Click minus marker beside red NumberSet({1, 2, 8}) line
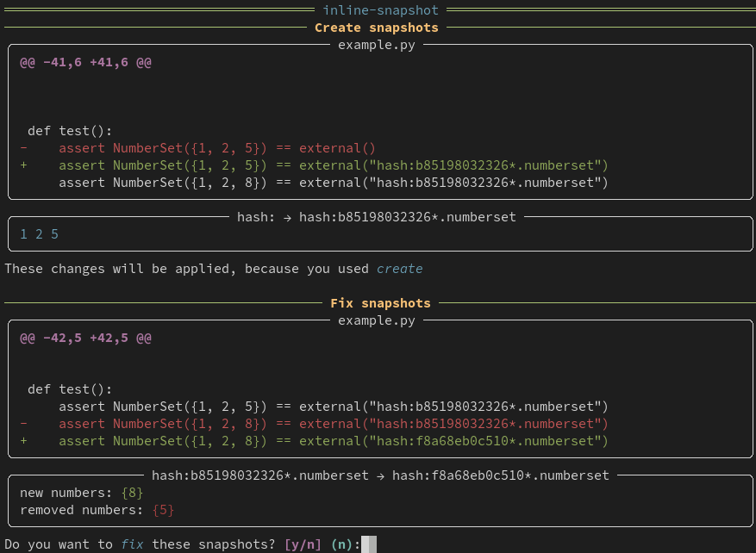756x553 pixels. [x=23, y=424]
